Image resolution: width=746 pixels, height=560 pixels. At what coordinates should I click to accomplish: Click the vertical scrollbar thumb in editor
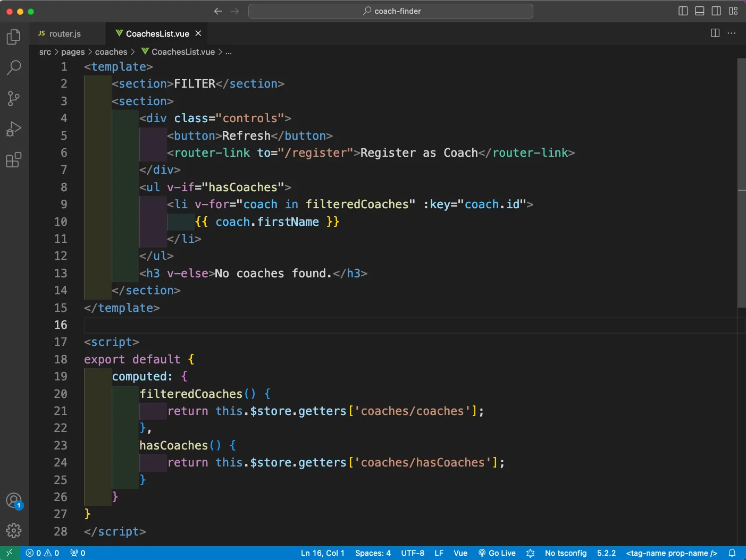[741, 183]
